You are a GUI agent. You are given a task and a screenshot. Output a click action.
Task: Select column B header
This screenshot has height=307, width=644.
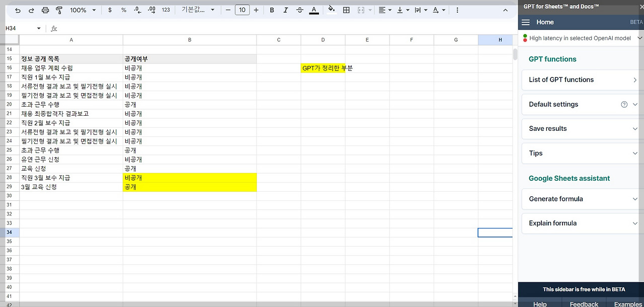tap(190, 40)
